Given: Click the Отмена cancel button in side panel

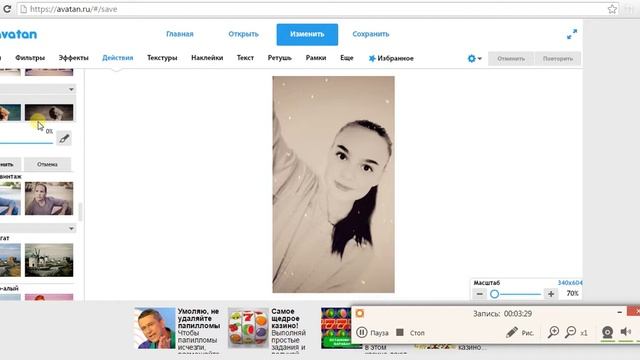Looking at the screenshot, I should (x=47, y=164).
